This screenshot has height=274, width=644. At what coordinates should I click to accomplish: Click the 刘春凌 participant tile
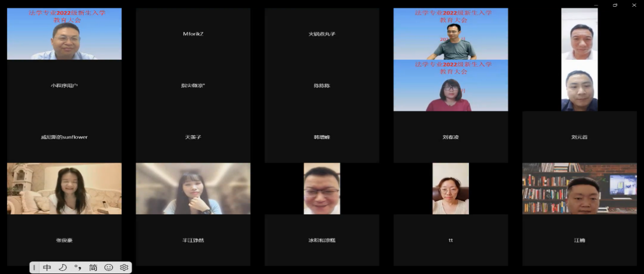pyautogui.click(x=451, y=137)
